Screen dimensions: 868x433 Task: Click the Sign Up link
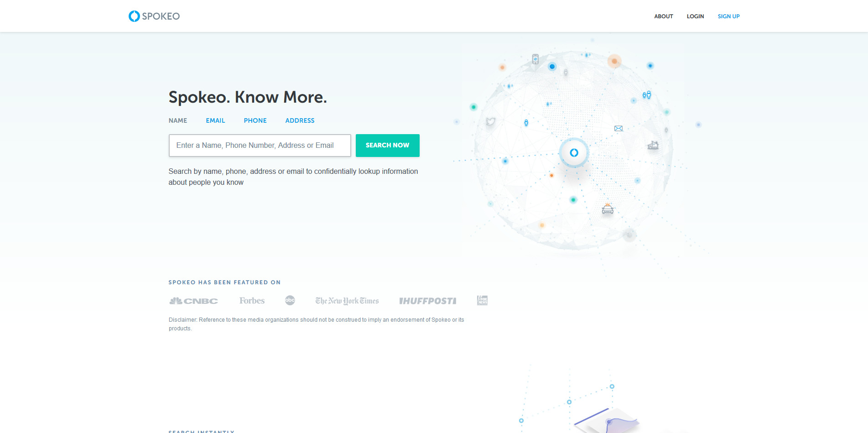click(x=728, y=16)
